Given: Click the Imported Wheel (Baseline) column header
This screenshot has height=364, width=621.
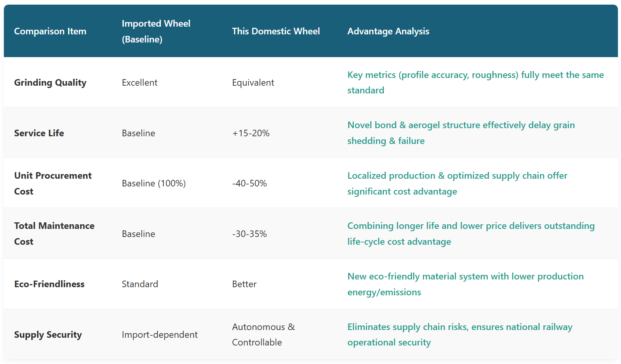Looking at the screenshot, I should (156, 31).
